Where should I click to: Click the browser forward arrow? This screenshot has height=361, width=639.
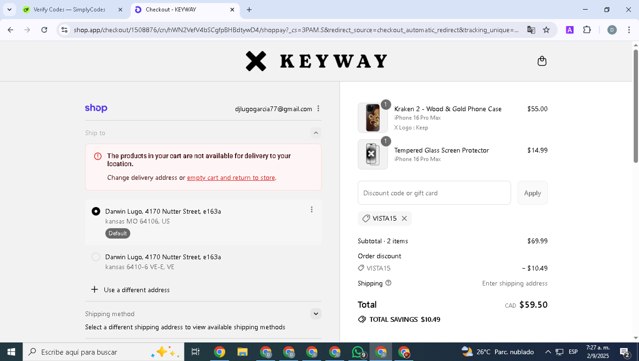coord(27,30)
